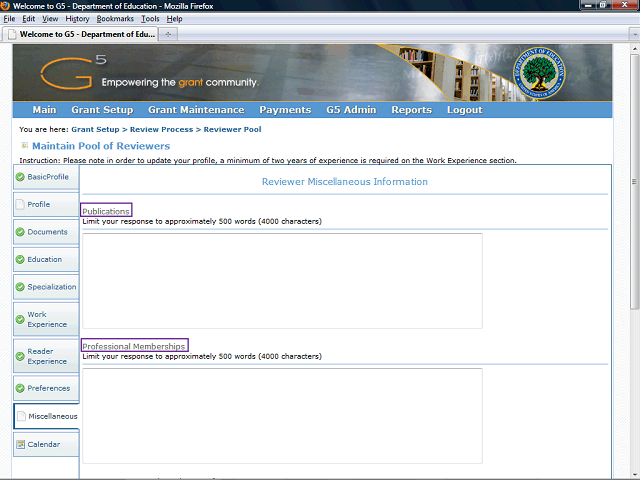The width and height of the screenshot is (640, 480).
Task: Open the G5 Admin navigation menu
Action: point(351,110)
